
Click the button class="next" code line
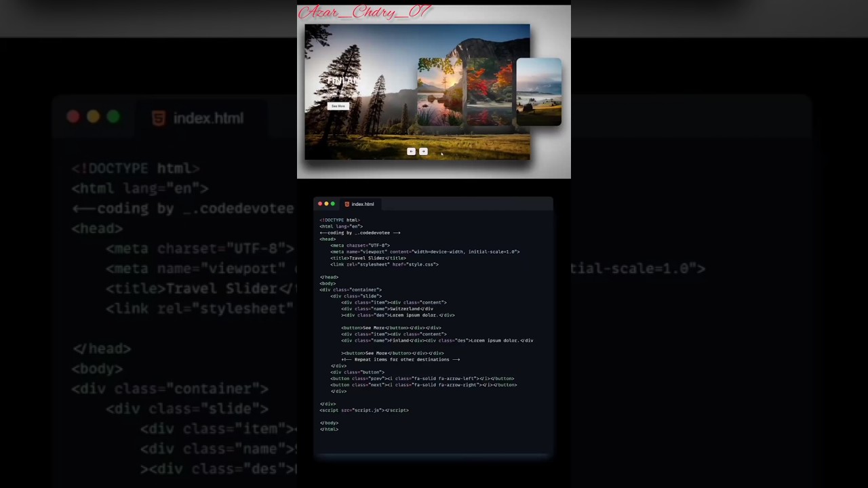coord(424,385)
